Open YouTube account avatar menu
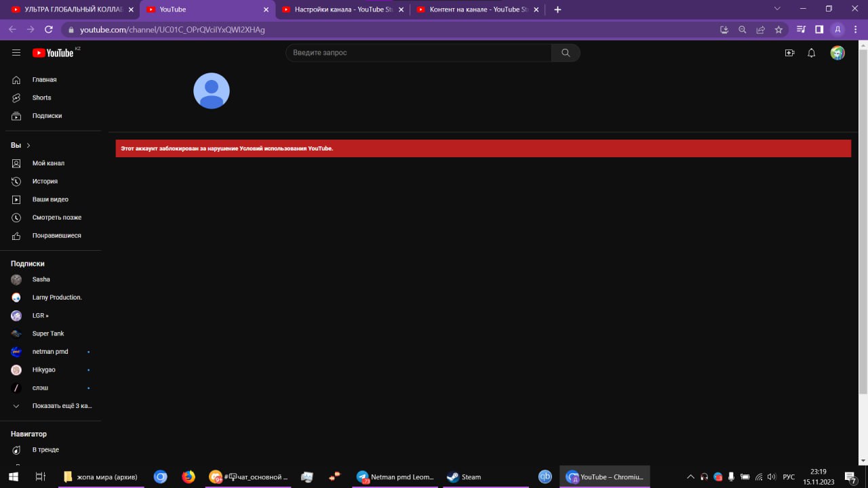 [x=837, y=53]
